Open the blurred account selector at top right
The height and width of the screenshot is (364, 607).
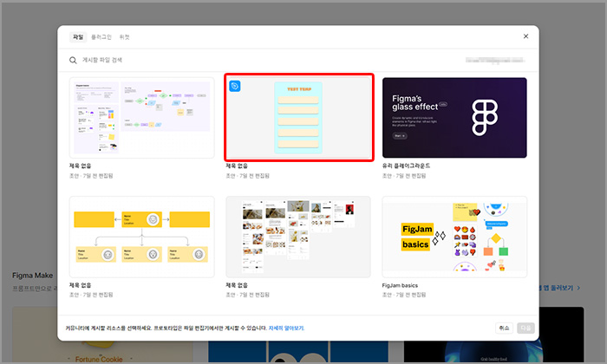[495, 61]
